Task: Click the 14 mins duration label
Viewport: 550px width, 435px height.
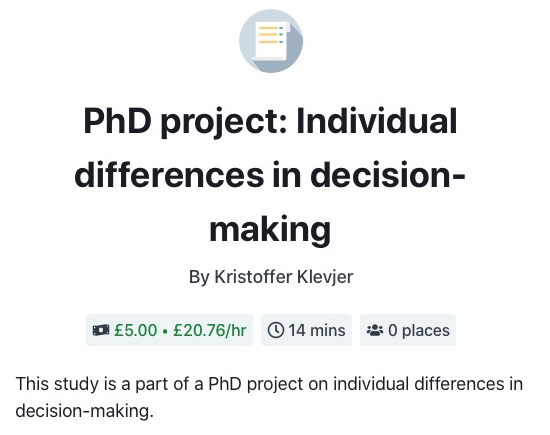Action: click(317, 330)
